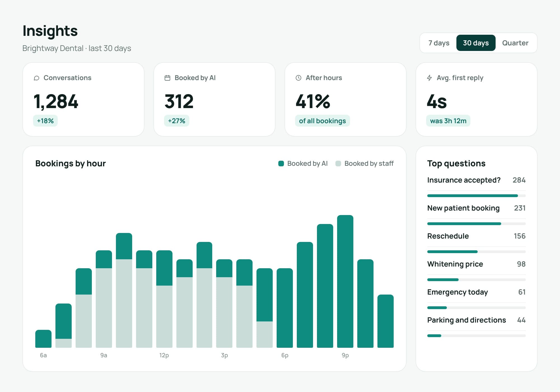Click the 4s average reply value

[437, 101]
